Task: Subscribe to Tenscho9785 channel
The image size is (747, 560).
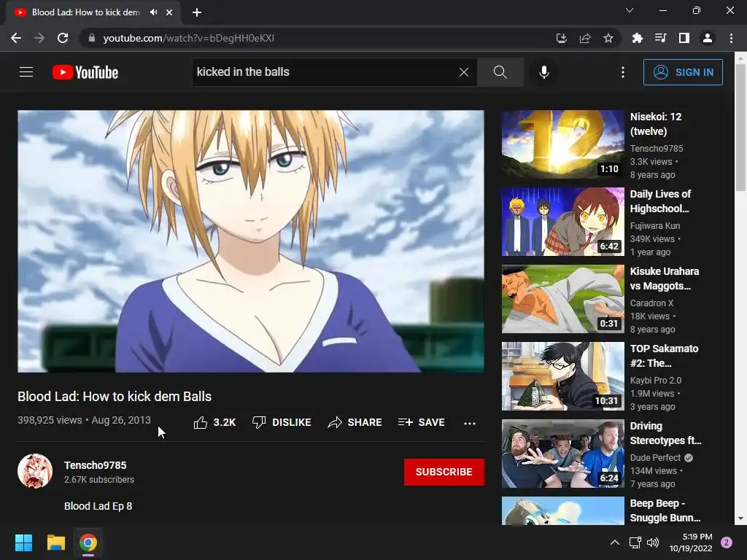Action: point(444,472)
